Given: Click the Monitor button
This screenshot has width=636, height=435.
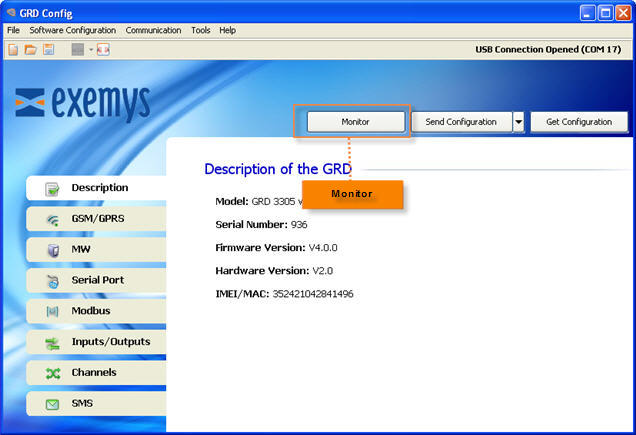Looking at the screenshot, I should [356, 122].
